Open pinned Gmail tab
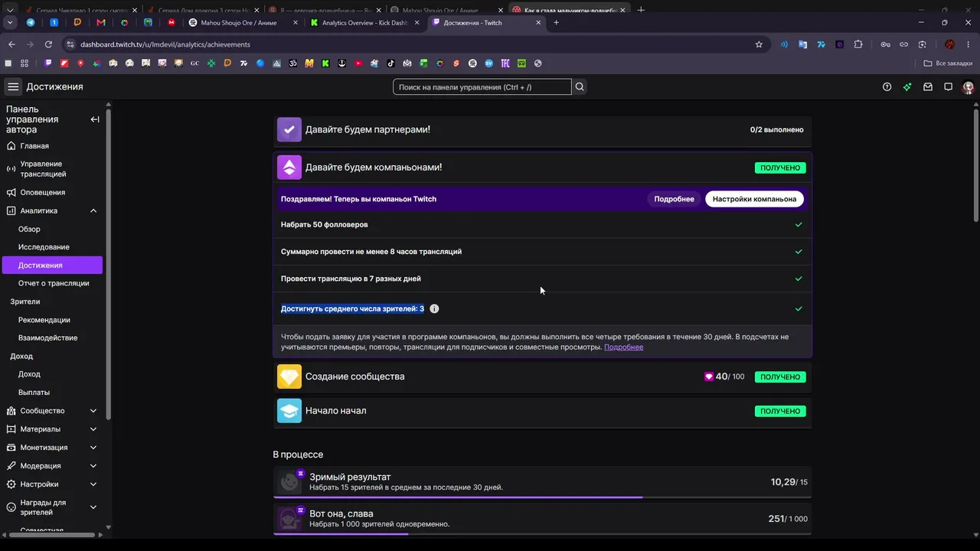Screen dimensions: 980x551 pos(100,22)
